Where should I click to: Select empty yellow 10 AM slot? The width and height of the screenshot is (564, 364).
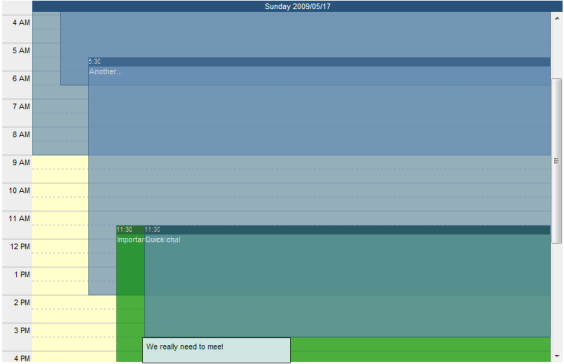coord(60,197)
